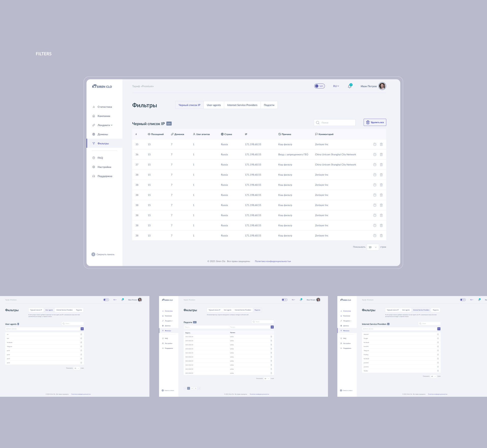
Task: Open help icon for row 36
Action: point(375,154)
